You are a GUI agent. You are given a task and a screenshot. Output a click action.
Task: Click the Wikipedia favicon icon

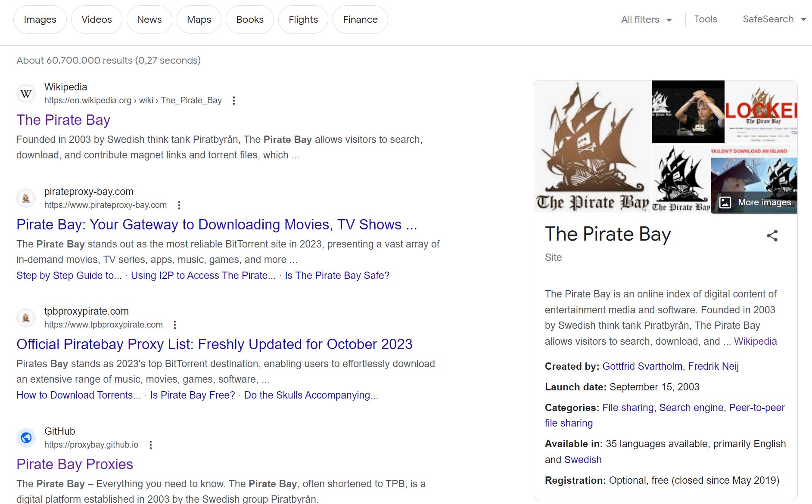click(x=26, y=93)
